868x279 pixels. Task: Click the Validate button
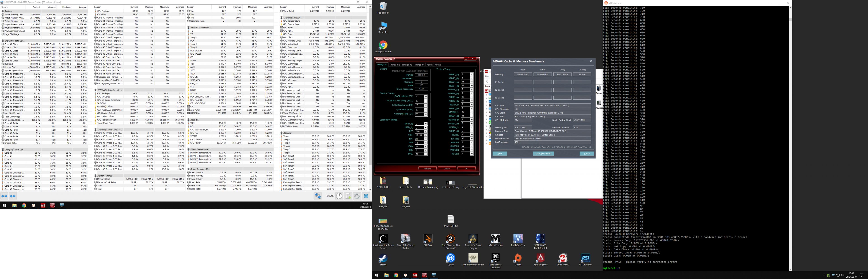(427, 169)
